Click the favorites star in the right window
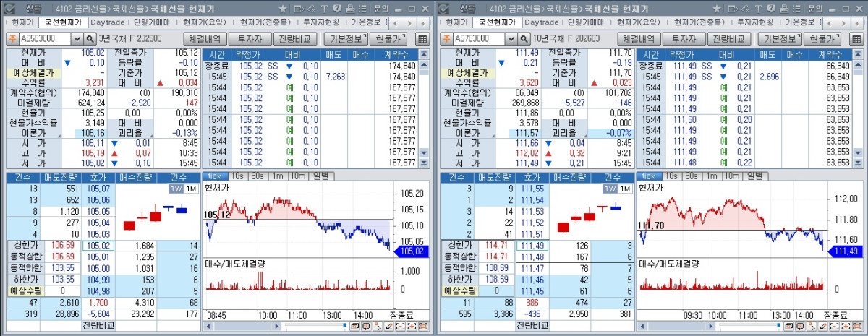Viewport: 868px width, 336px height. click(717, 8)
